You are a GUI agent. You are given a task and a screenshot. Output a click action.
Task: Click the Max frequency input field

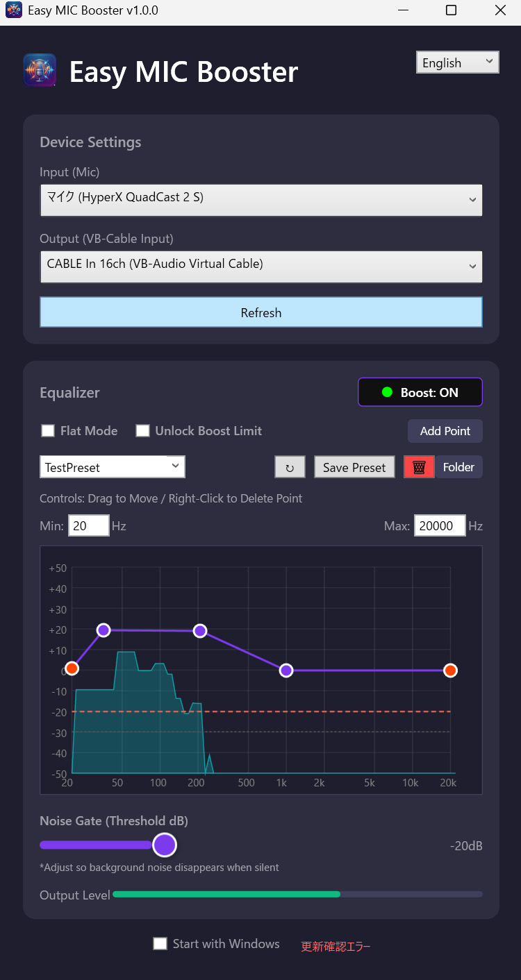click(440, 526)
